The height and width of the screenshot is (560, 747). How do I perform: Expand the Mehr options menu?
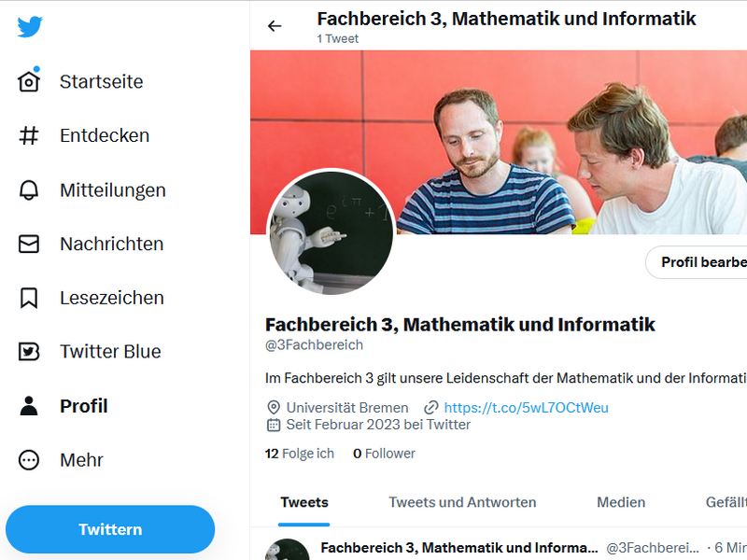pos(30,460)
